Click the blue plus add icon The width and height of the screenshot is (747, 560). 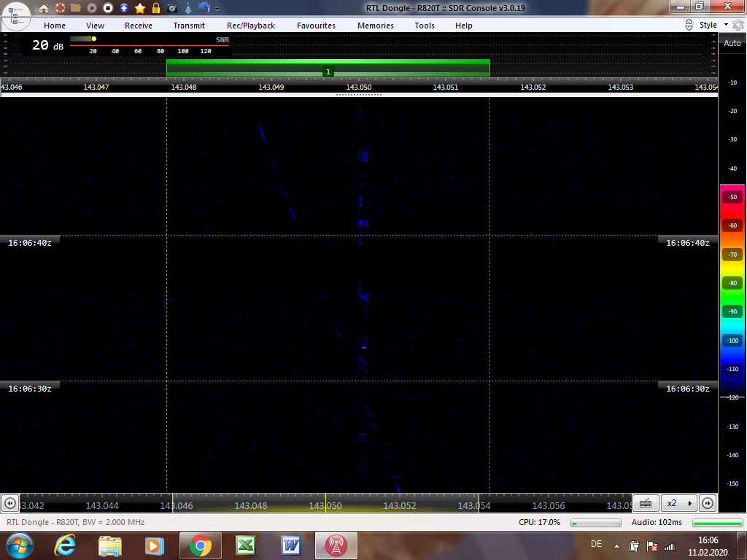tap(124, 8)
